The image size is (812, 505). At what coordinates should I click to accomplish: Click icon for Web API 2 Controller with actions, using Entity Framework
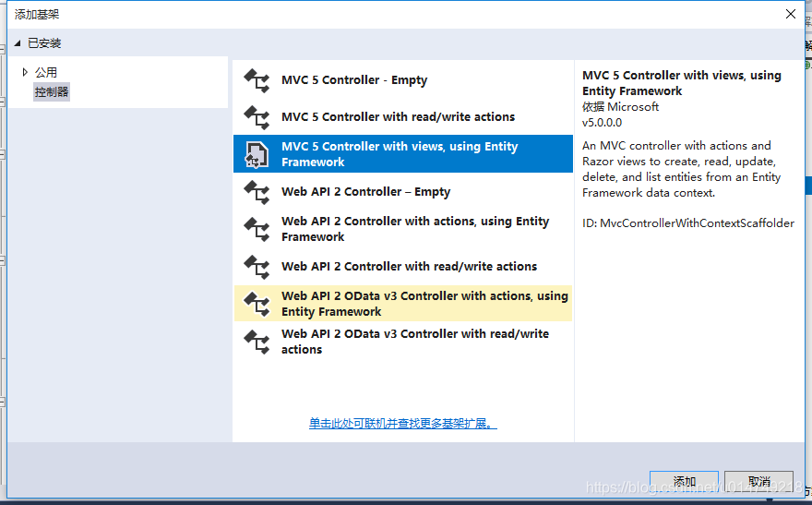pyautogui.click(x=257, y=230)
